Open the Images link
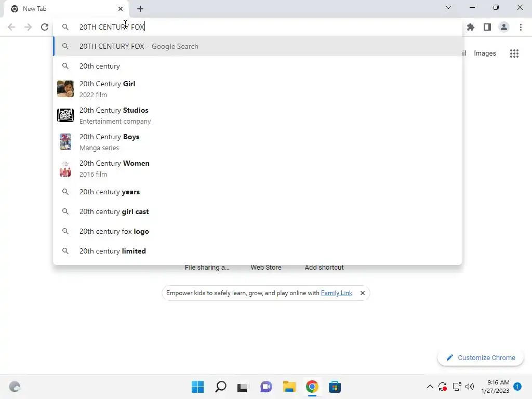The width and height of the screenshot is (532, 399). pyautogui.click(x=485, y=54)
